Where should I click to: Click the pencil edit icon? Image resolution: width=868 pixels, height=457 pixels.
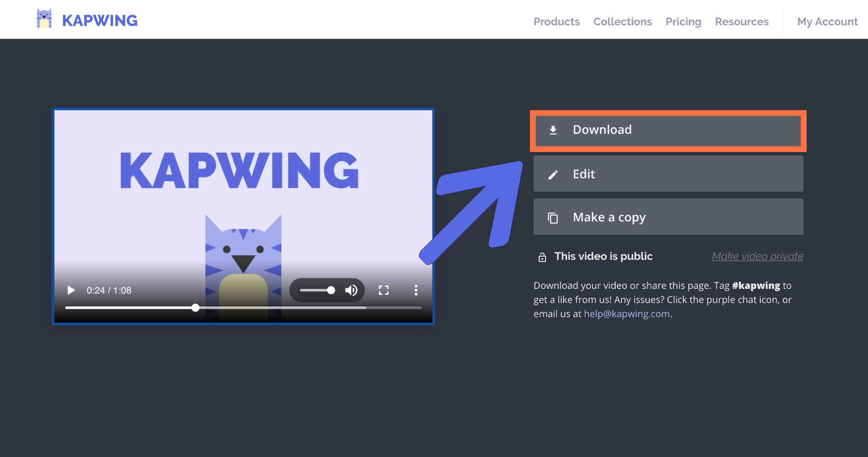coord(553,175)
